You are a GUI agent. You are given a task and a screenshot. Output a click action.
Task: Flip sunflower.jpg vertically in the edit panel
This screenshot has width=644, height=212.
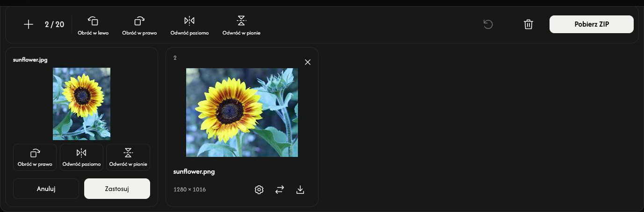tap(128, 157)
